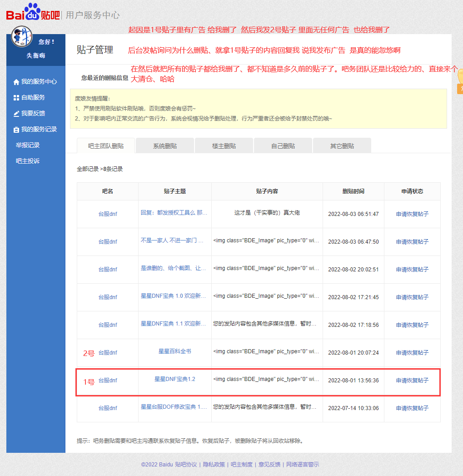Click the grid icon beside 自助服务
The image size is (463, 476).
click(16, 98)
